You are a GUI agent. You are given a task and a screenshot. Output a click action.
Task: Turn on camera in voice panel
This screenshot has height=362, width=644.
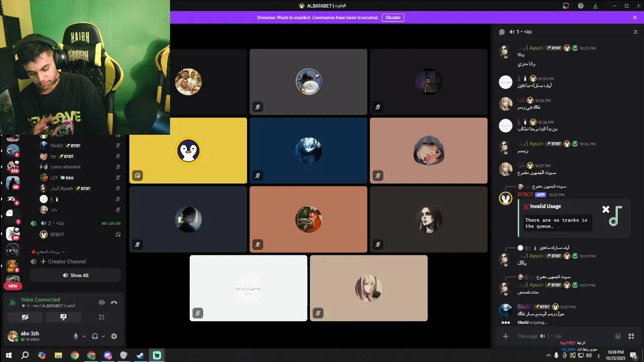click(25, 317)
